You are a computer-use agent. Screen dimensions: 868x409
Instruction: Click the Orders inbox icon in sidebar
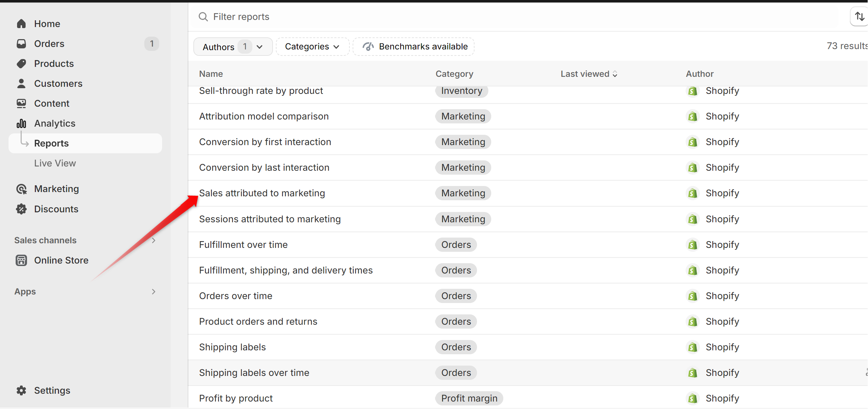(x=21, y=44)
